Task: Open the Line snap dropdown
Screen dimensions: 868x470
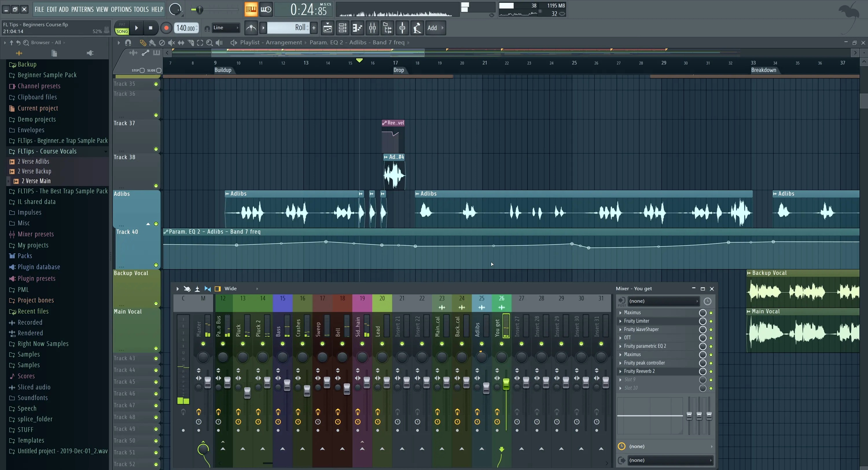Action: coord(226,28)
